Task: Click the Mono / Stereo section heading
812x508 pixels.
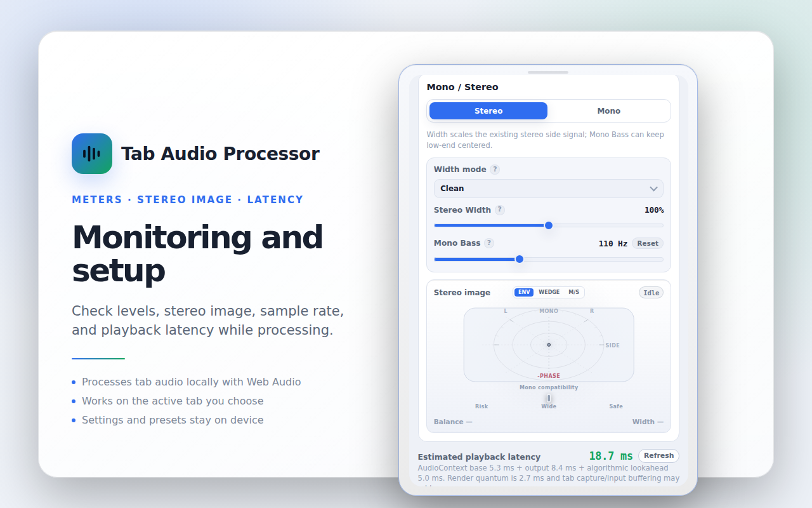Action: click(x=462, y=87)
